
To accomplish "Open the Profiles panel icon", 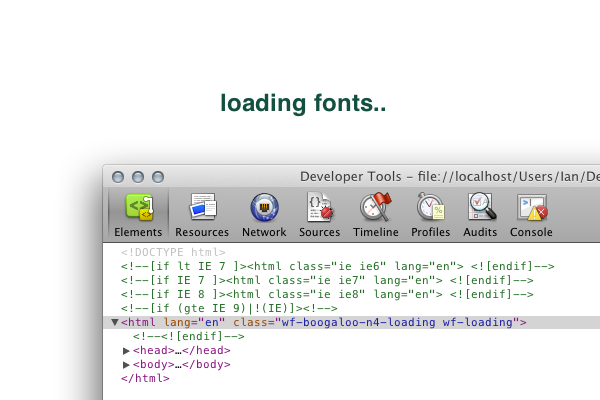I will (430, 206).
